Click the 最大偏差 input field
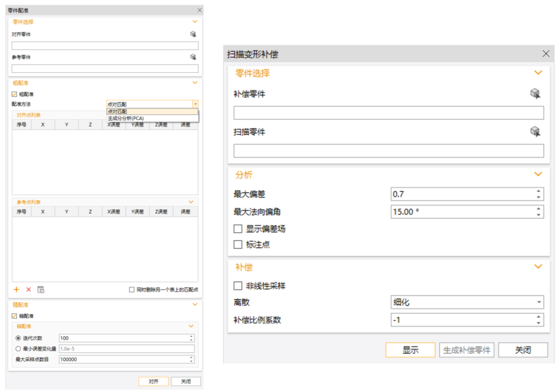560x392 pixels. coord(463,194)
